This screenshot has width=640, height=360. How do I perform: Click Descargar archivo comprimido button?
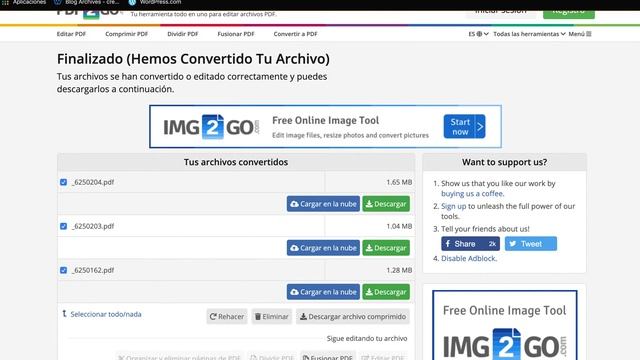click(353, 316)
